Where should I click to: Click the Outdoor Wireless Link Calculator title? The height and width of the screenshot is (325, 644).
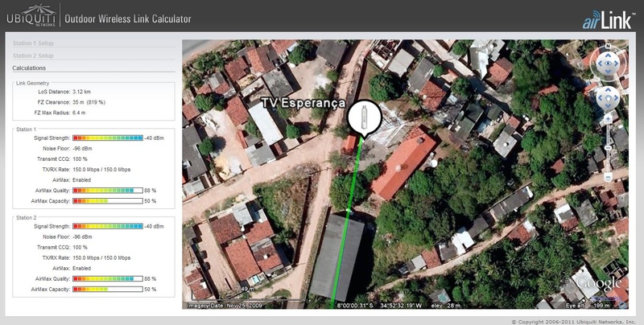click(128, 19)
